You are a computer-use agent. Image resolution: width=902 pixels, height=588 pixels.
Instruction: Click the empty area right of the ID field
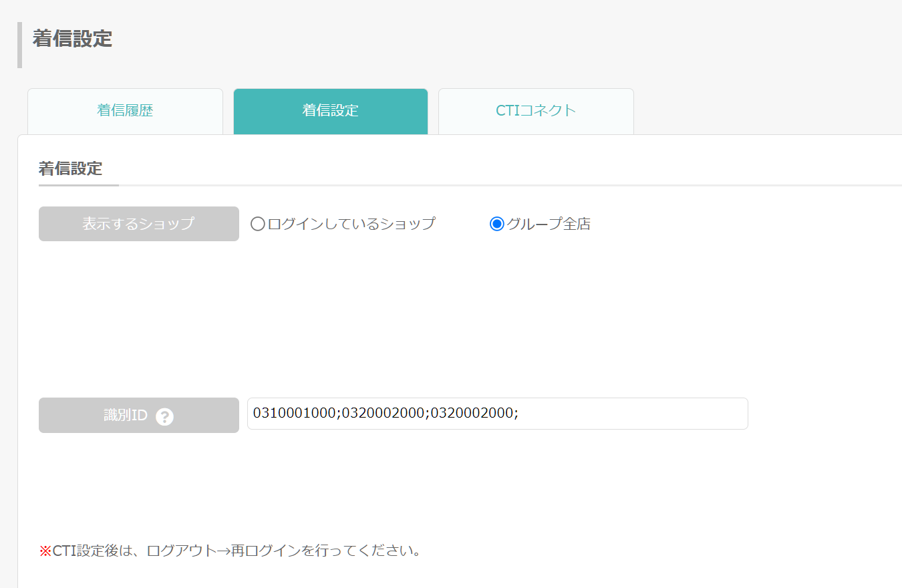[x=825, y=414]
